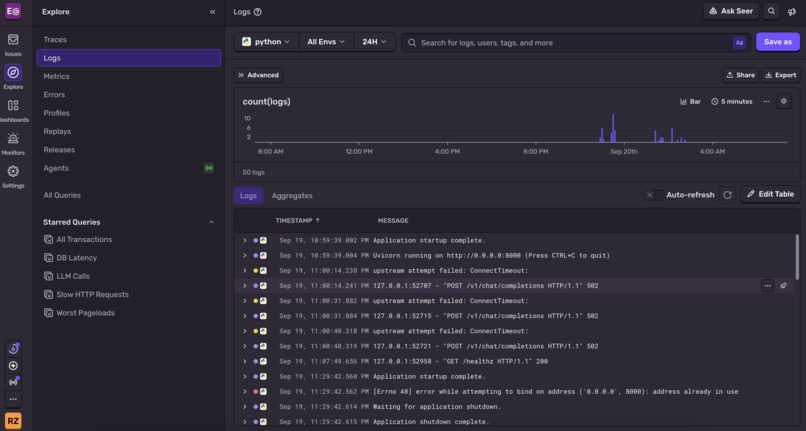
Task: Click the Agents beta badge icon
Action: click(208, 168)
